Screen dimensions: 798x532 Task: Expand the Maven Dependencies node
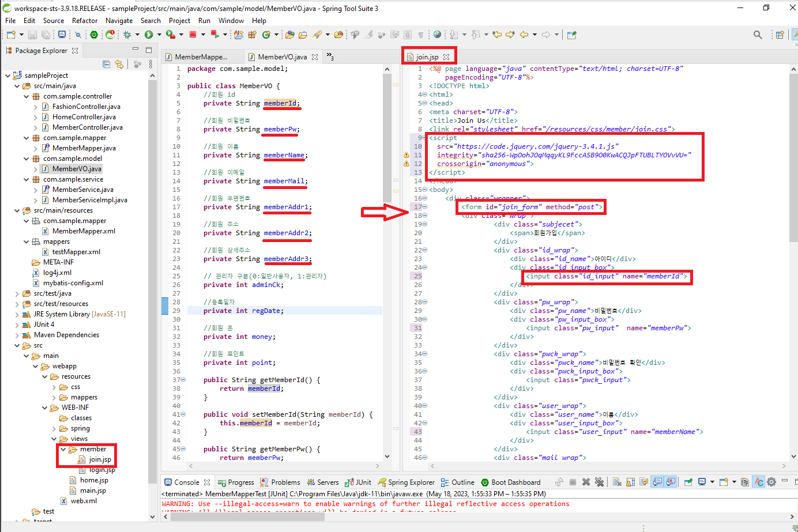tap(17, 335)
